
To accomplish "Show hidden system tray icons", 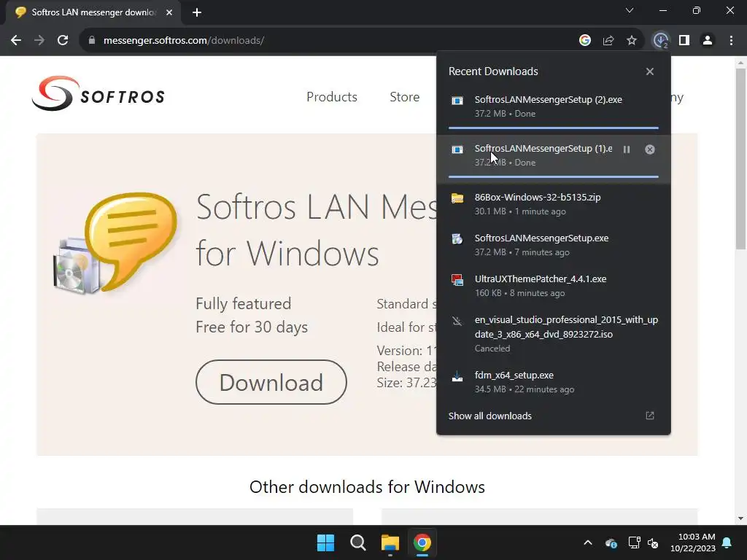I will click(x=588, y=542).
